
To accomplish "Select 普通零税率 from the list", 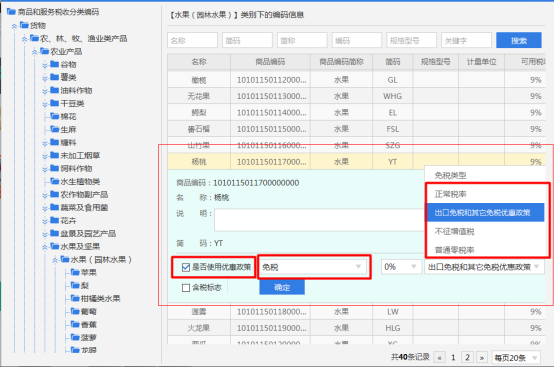I will (x=485, y=250).
